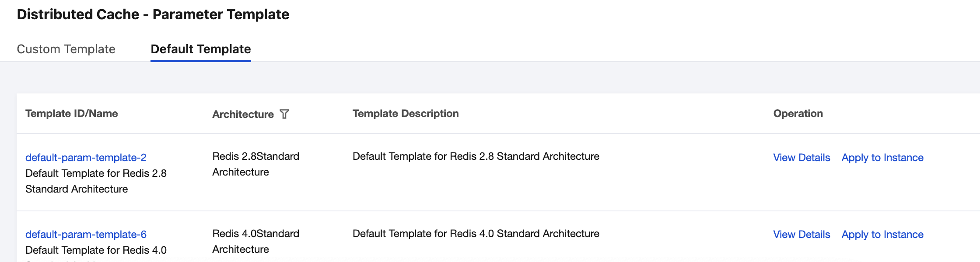Select the Redis 4.0Standard Architecture cell
The width and height of the screenshot is (980, 262).
(x=255, y=241)
